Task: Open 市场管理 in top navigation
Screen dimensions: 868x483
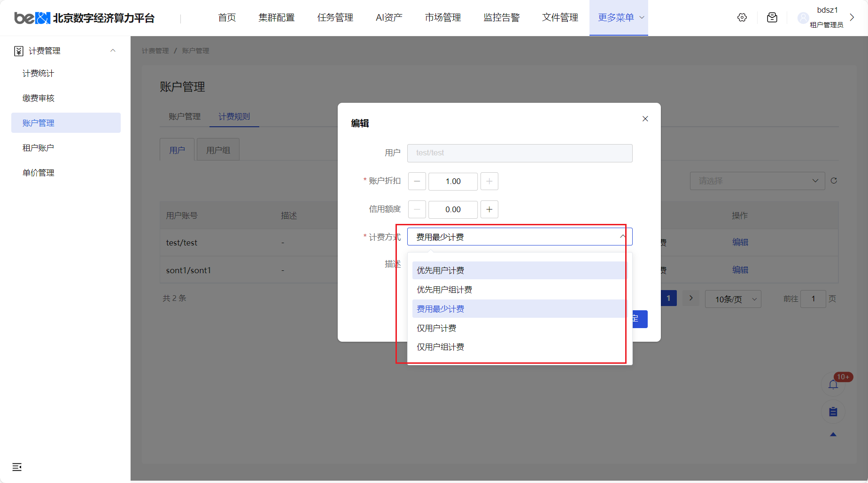Action: pyautogui.click(x=443, y=17)
